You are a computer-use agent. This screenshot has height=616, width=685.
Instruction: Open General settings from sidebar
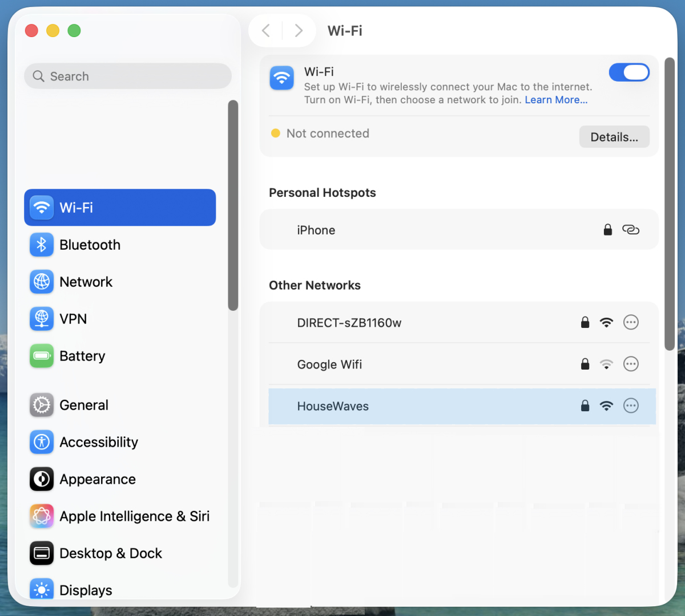pos(41,405)
